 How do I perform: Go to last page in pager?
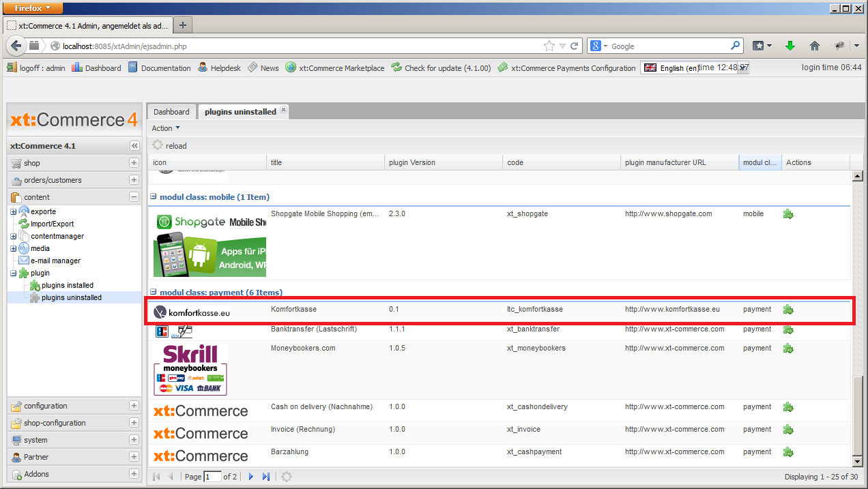pos(266,477)
